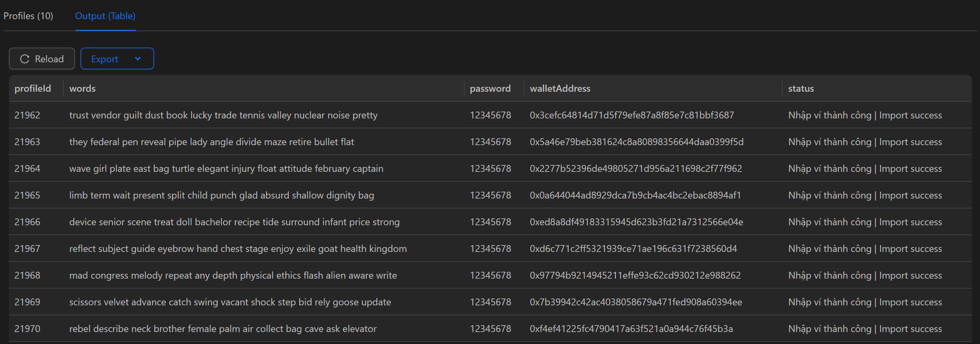Image resolution: width=980 pixels, height=344 pixels.
Task: Expand the chevron on the Export button
Action: click(x=138, y=59)
